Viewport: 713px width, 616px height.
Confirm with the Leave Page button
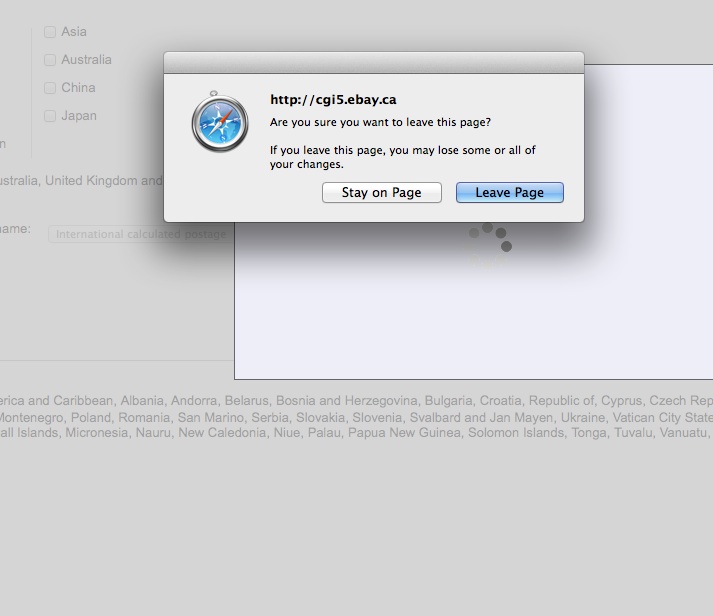(x=510, y=193)
